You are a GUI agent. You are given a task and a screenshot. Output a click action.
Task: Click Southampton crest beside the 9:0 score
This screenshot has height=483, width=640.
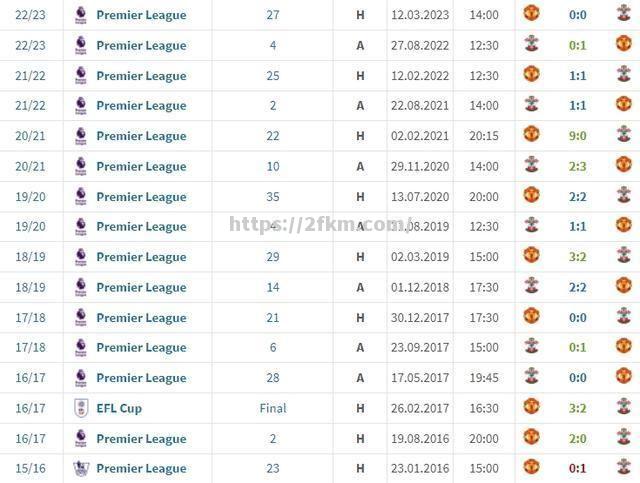pyautogui.click(x=623, y=134)
